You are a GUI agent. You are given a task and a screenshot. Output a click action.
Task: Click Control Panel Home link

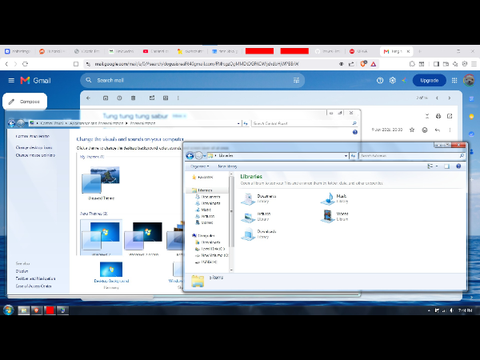[x=33, y=136]
